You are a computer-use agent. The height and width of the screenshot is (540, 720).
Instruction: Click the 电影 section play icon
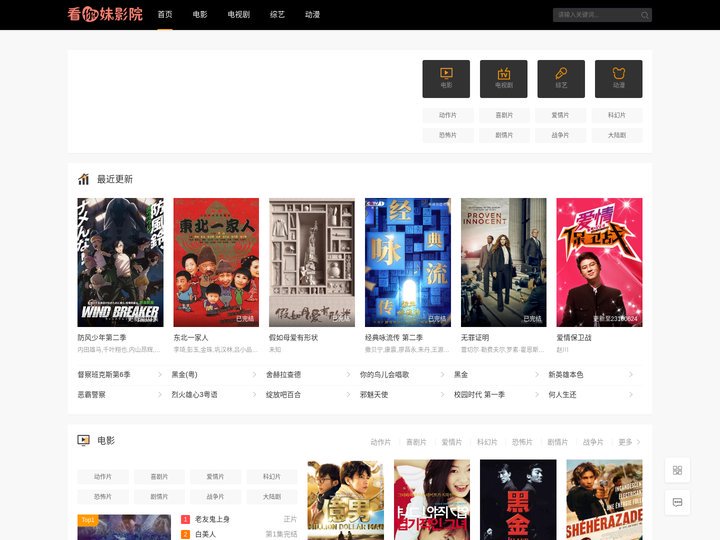point(84,440)
